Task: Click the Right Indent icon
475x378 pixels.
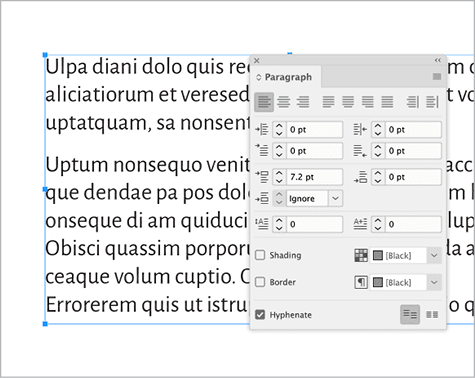Action: [x=360, y=129]
